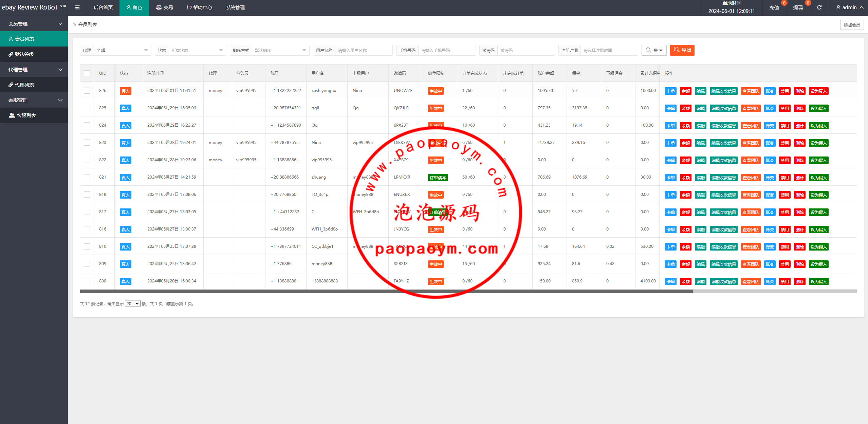Click 删除 tag for UID 821

[800, 178]
